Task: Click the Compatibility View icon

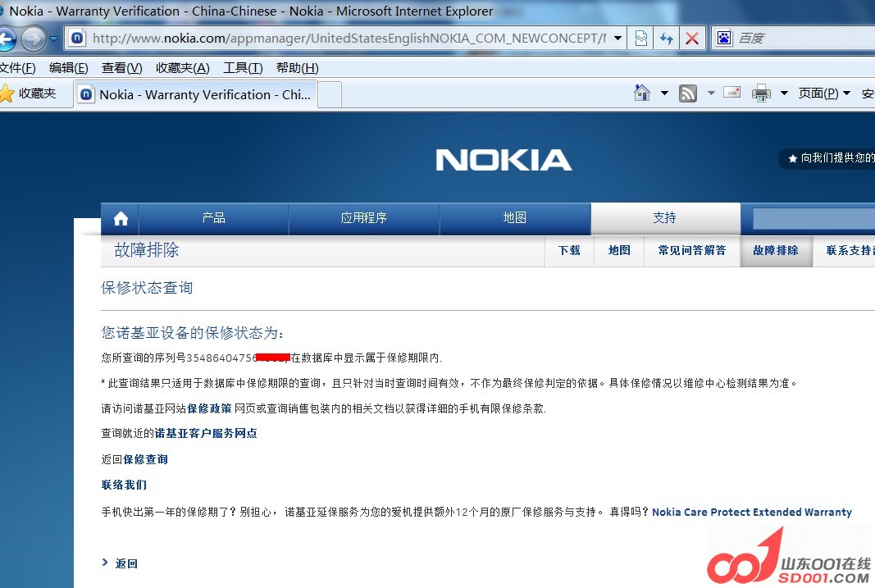Action: click(x=641, y=39)
